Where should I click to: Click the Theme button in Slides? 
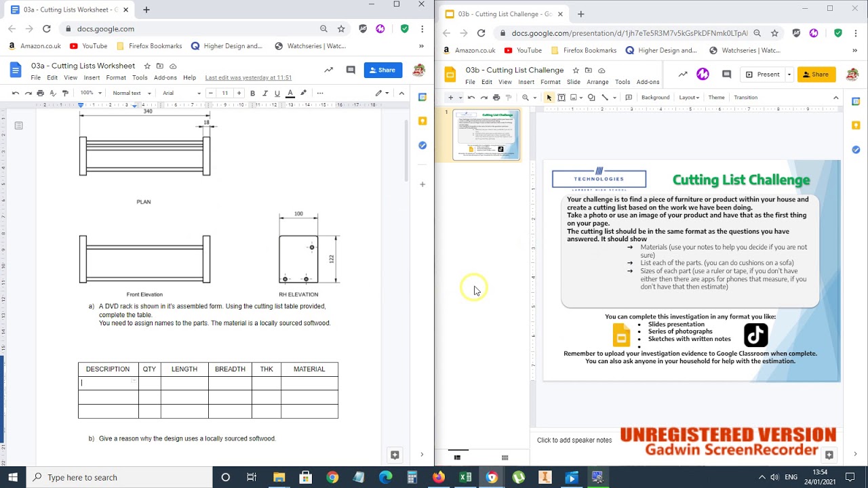(x=717, y=98)
